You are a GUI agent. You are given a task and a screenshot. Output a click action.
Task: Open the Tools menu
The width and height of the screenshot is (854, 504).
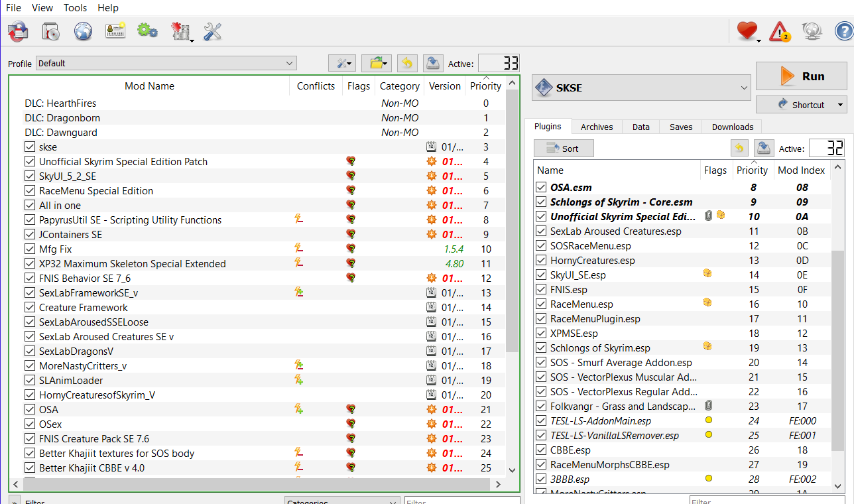tap(76, 8)
